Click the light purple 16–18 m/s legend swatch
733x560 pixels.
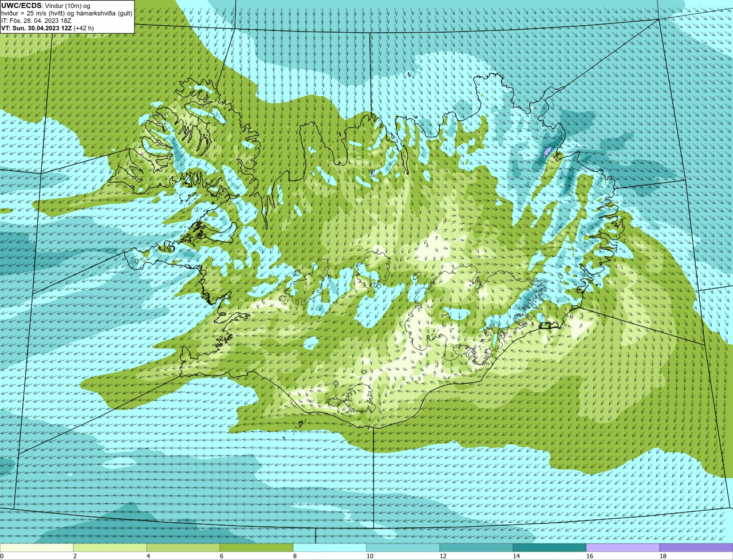pyautogui.click(x=623, y=547)
